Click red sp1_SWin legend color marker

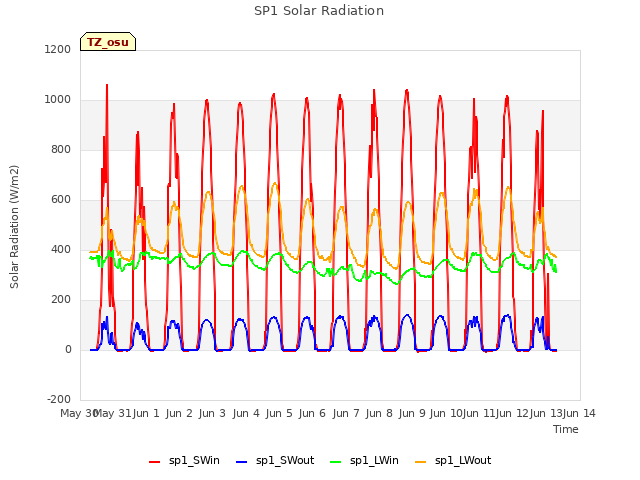click(155, 462)
